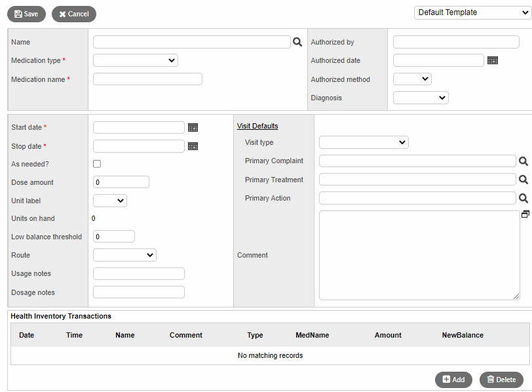
Task: Click the Medication name input field
Action: 147,79
